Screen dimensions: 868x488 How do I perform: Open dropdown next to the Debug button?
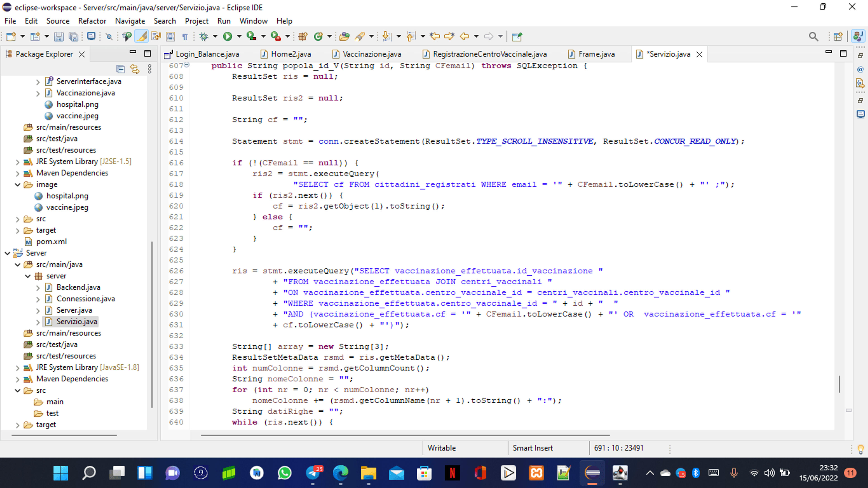tap(215, 36)
